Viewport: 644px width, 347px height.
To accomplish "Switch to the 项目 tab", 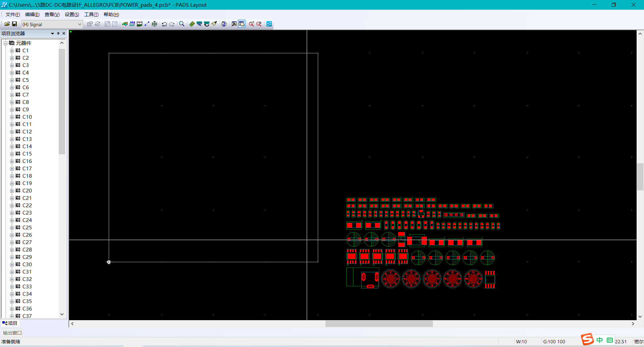I will (x=10, y=323).
